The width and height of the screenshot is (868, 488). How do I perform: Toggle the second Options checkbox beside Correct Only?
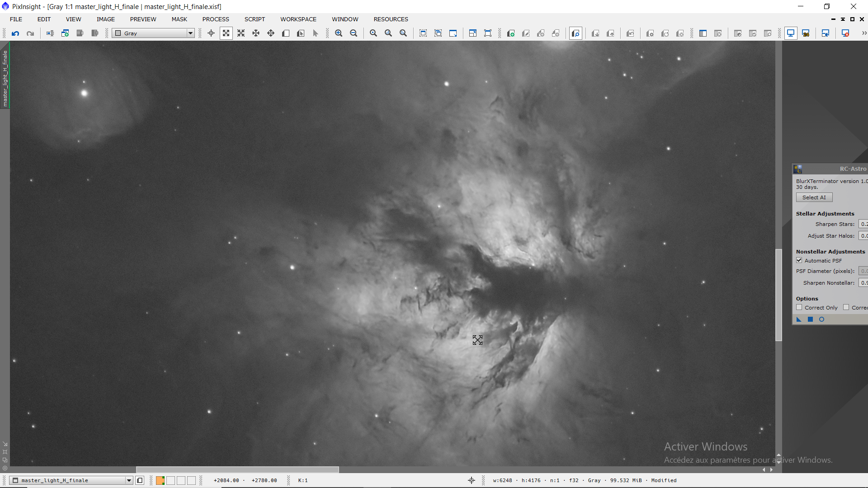click(846, 307)
